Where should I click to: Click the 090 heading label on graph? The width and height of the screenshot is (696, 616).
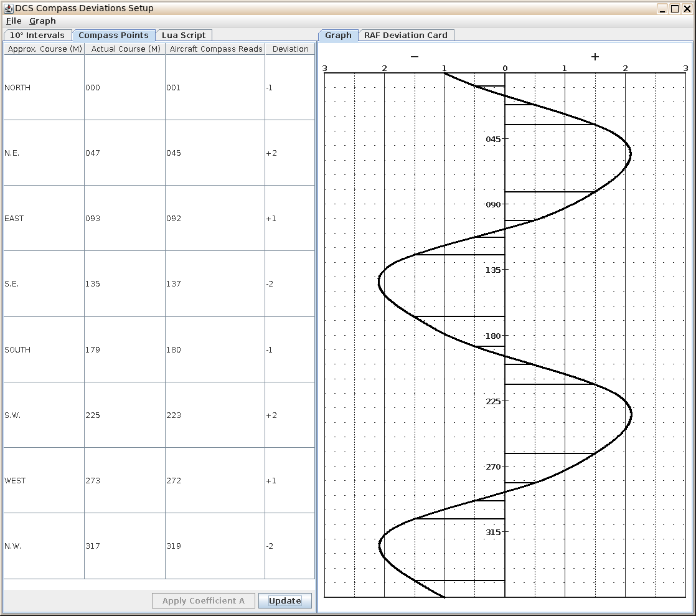[x=493, y=204]
